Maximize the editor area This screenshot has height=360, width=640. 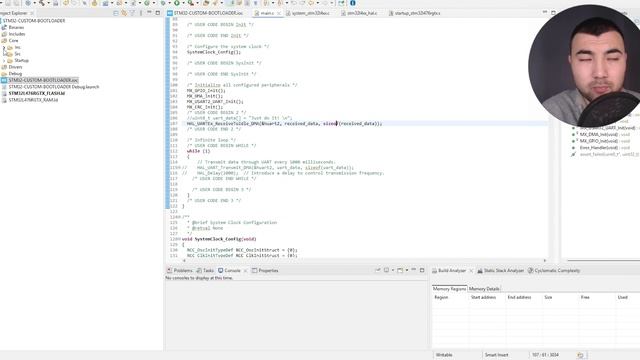click(x=553, y=13)
